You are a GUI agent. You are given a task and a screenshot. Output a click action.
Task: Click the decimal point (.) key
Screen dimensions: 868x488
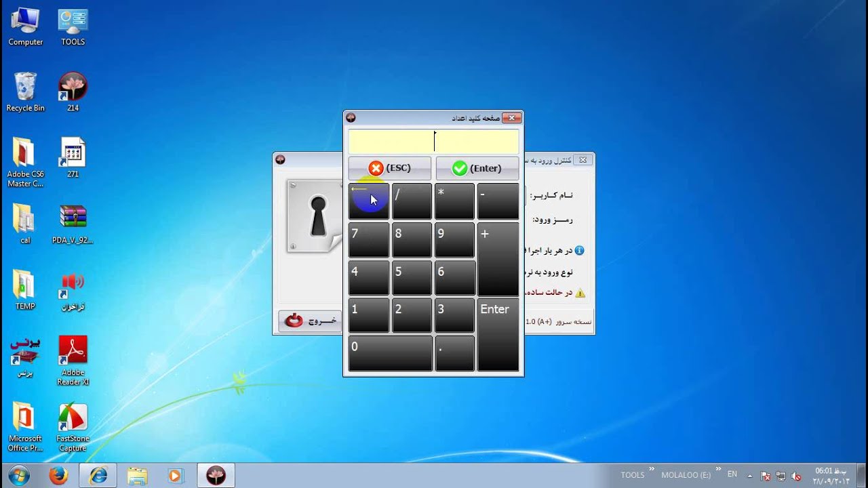pos(454,353)
